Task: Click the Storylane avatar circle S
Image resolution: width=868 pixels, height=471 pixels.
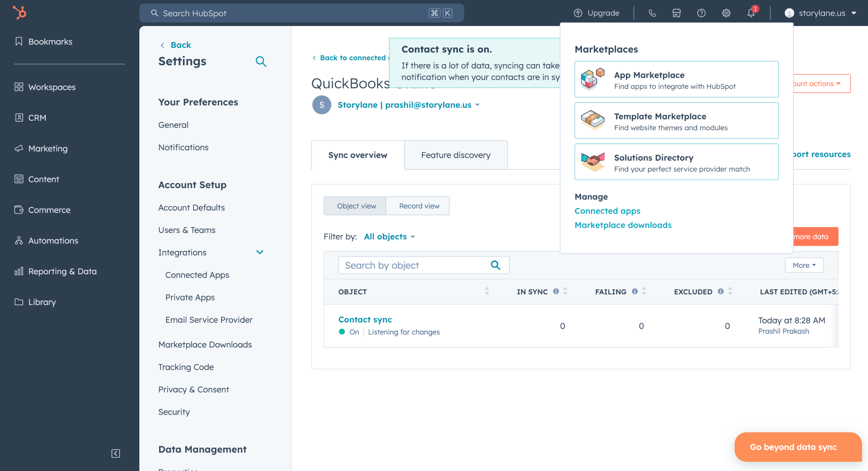Action: [x=321, y=105]
